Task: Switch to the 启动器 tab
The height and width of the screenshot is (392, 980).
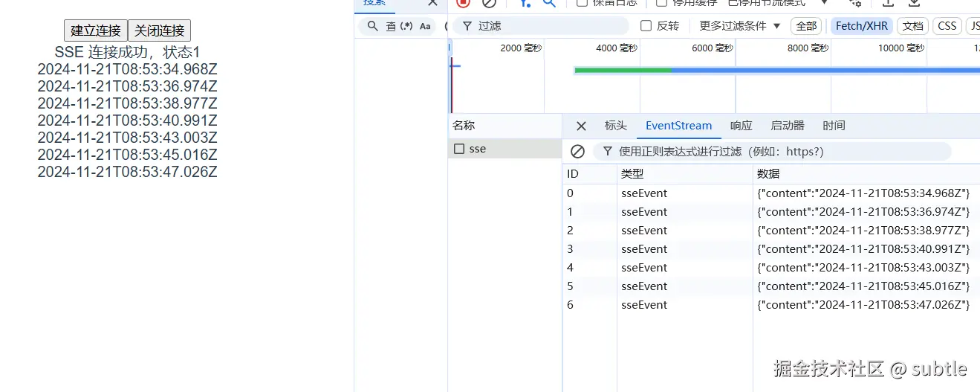Action: pyautogui.click(x=788, y=126)
